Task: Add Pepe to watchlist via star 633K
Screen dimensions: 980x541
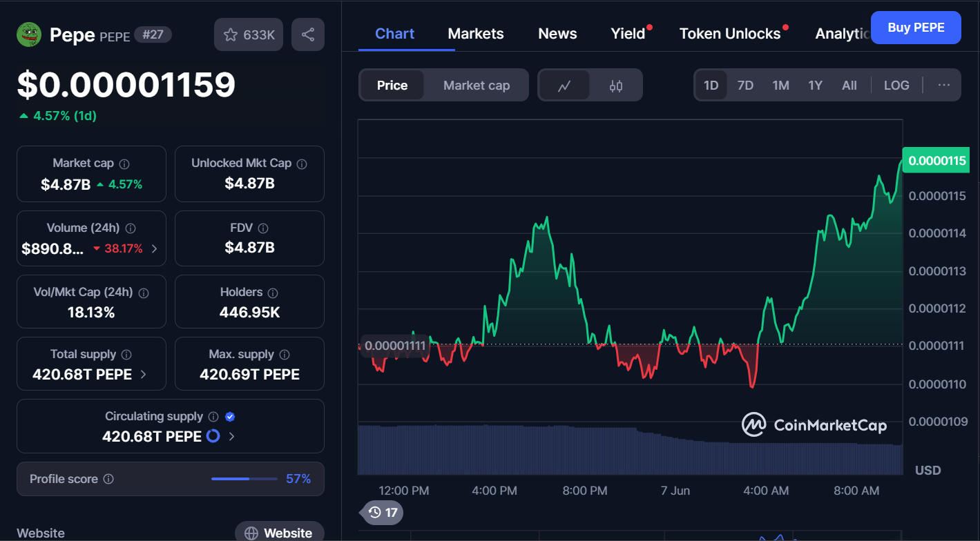Action: 249,35
